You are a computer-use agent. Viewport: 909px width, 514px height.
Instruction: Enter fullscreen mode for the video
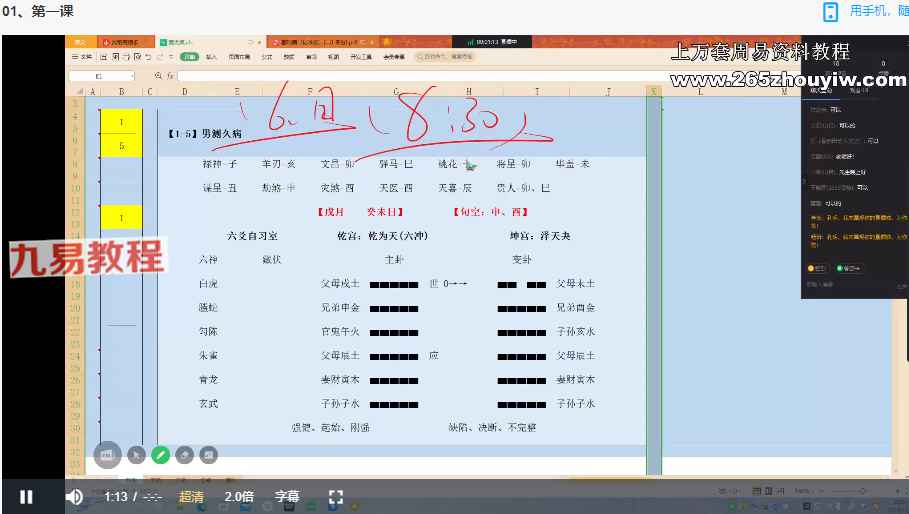click(336, 497)
